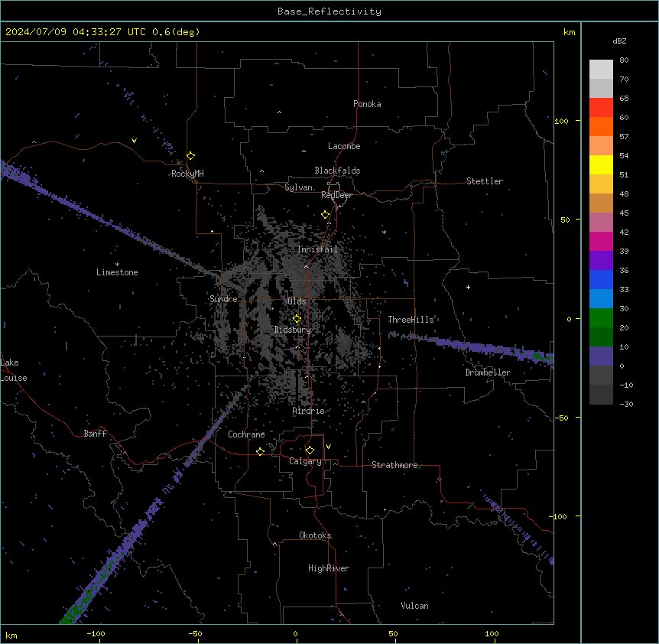
Task: Click the Lacombe city label
Action: [x=344, y=146]
